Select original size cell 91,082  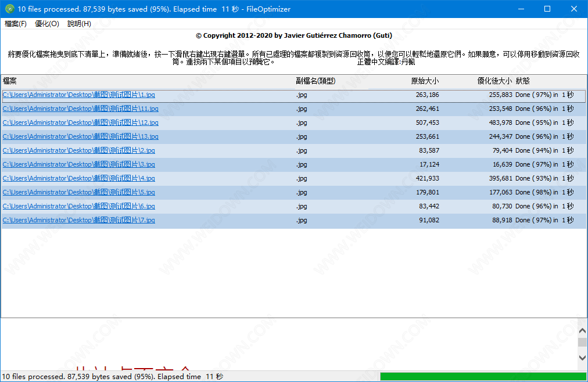[429, 220]
